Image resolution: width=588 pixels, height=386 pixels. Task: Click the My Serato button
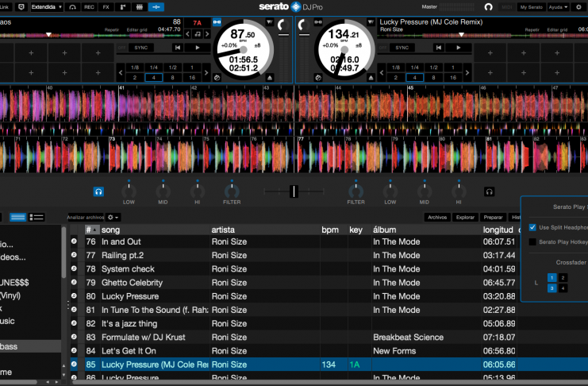532,6
